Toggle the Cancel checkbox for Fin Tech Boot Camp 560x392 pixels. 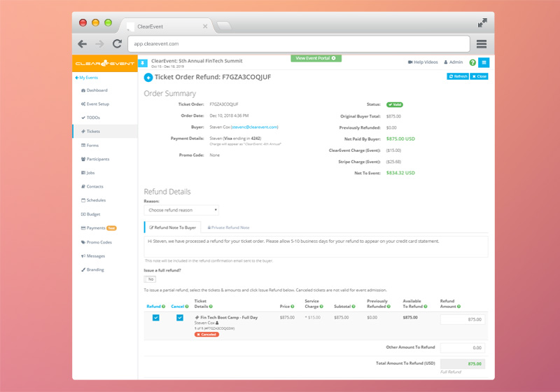pos(180,317)
